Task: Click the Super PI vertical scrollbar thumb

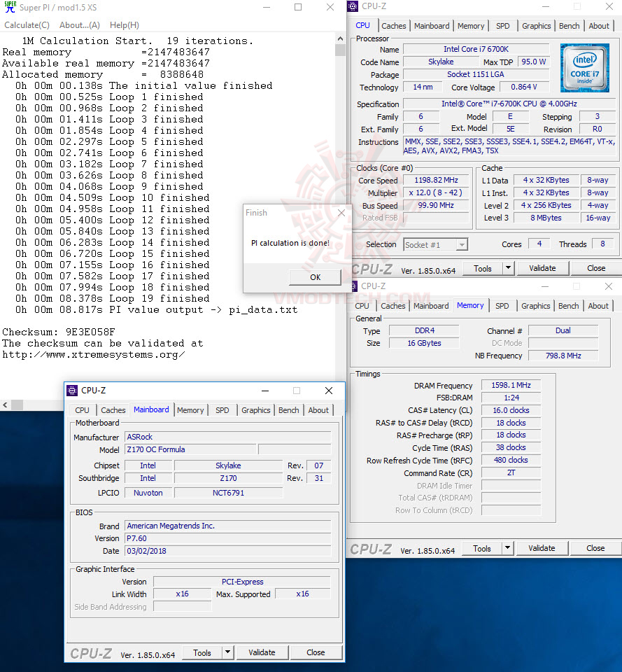Action: (340, 50)
